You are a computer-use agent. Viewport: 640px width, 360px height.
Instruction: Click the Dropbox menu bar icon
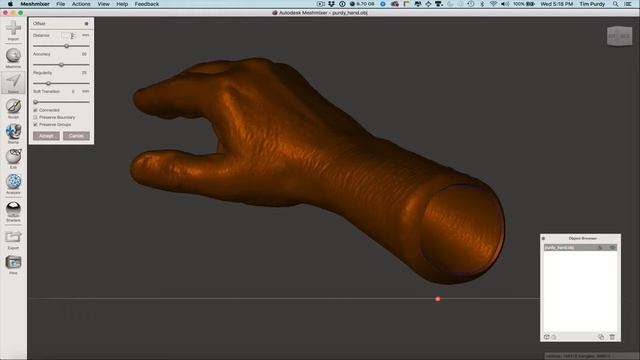331,4
